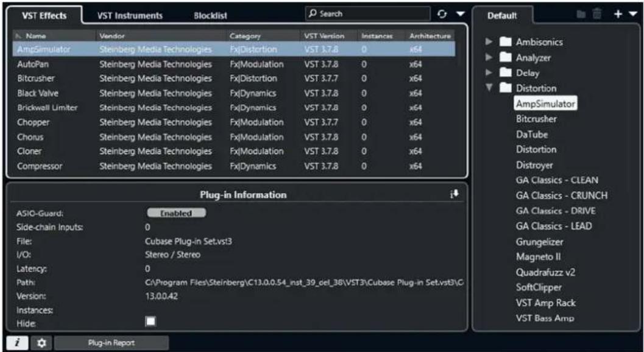Click the Ambisonics folder icon
The height and width of the screenshot is (352, 644).
506,42
